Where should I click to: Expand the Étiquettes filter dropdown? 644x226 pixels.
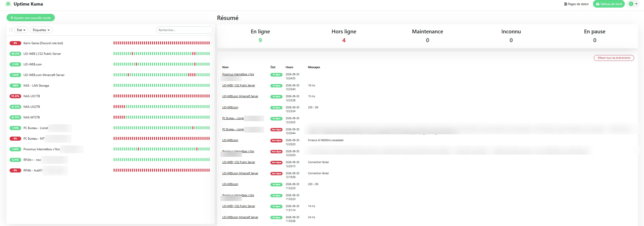click(41, 30)
